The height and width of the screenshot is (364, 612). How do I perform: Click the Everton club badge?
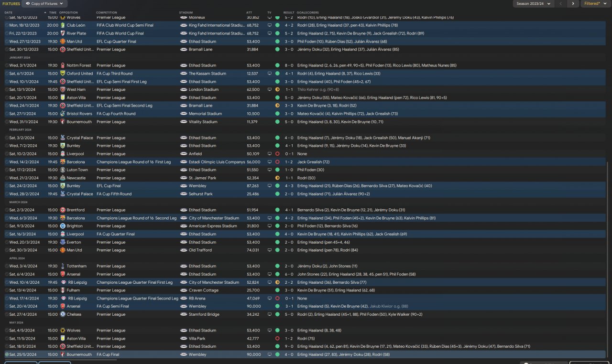63,242
